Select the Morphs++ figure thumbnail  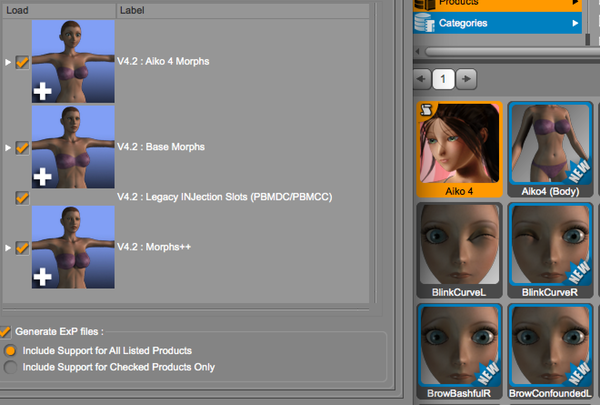[73, 247]
